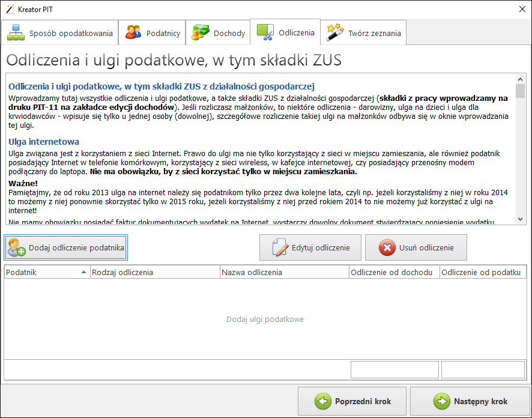Open the Twórz zeznania tab
Image resolution: width=532 pixels, height=418 pixels.
coord(363,33)
